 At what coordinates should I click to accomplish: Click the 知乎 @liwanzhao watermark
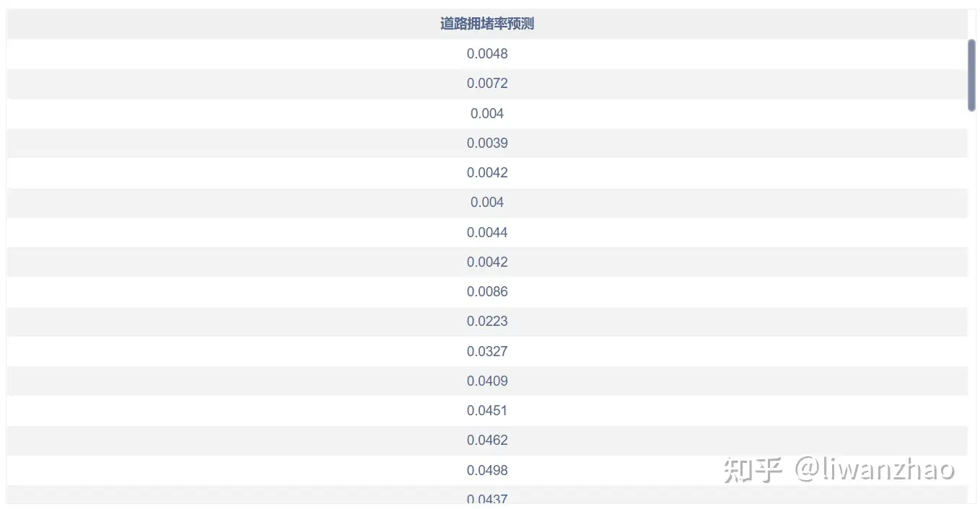[839, 470]
